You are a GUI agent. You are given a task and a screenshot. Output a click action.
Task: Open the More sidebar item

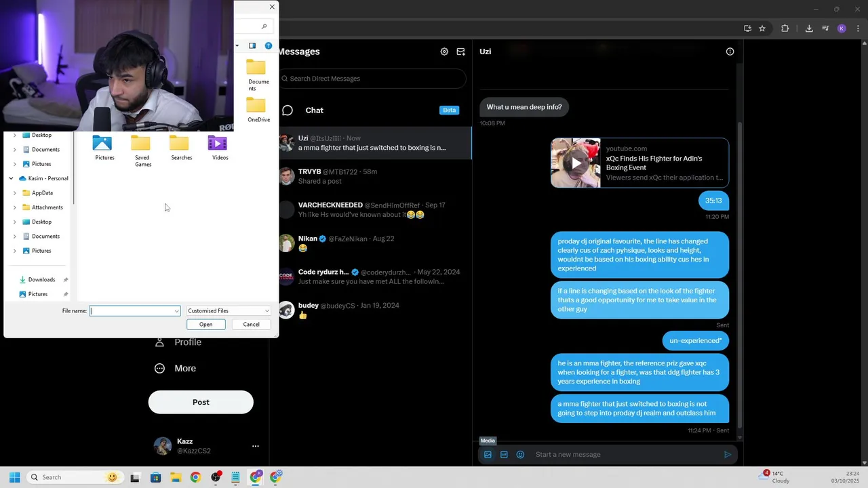coord(175,369)
